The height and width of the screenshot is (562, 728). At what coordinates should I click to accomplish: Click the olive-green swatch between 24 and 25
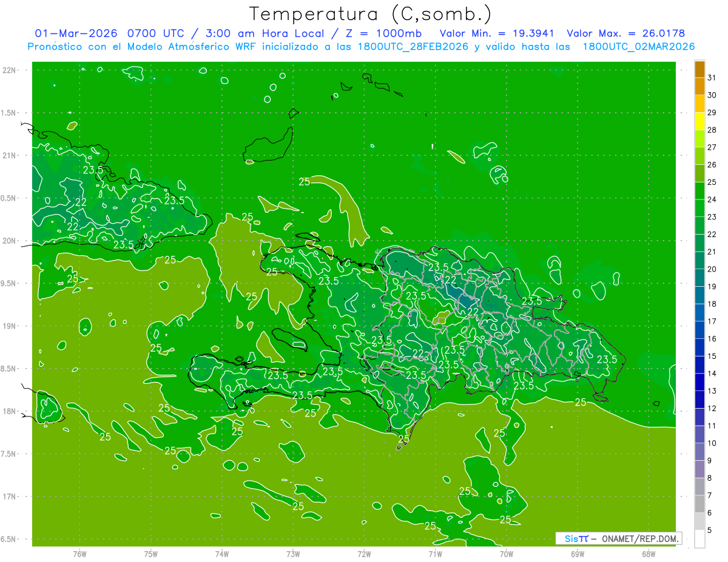pyautogui.click(x=699, y=191)
